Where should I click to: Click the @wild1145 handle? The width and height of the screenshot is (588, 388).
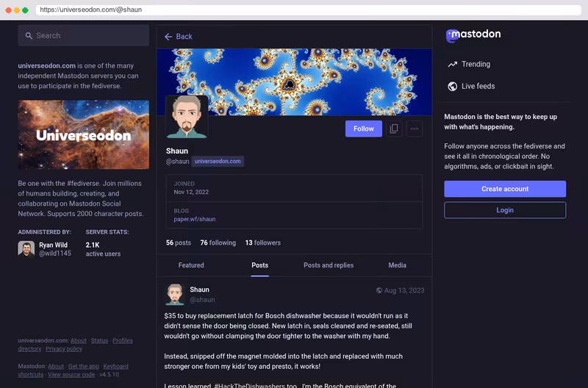point(54,254)
